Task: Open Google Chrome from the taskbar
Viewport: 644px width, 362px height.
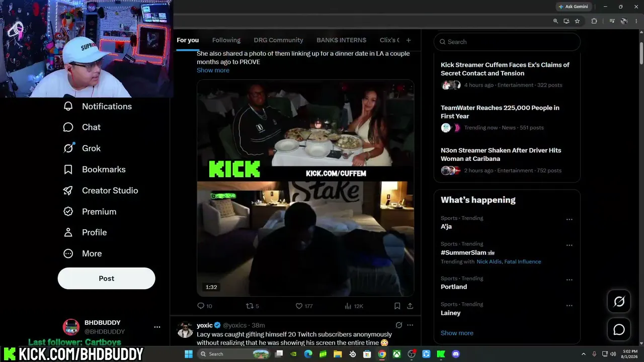Action: (382, 354)
